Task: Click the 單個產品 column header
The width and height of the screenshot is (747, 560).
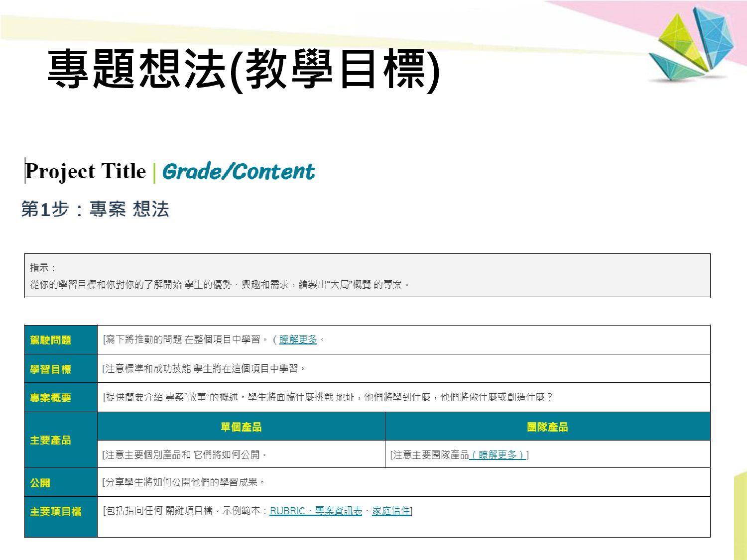Action: coord(241,427)
